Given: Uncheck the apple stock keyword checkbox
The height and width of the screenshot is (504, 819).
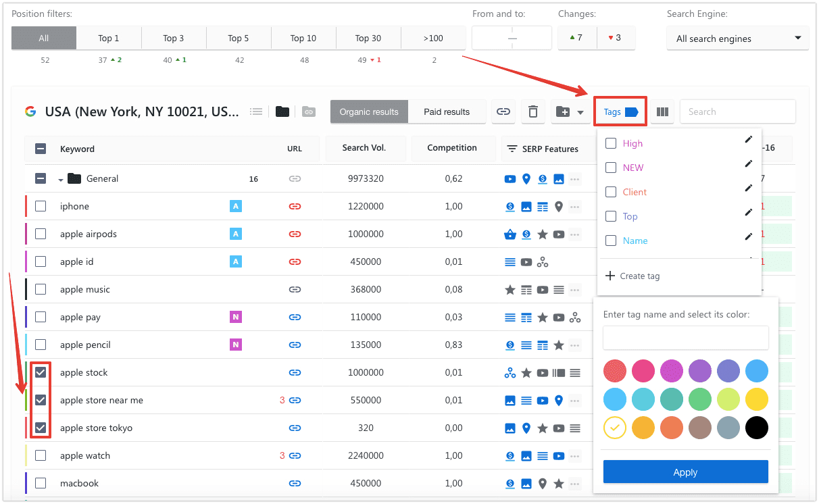Looking at the screenshot, I should click(41, 372).
